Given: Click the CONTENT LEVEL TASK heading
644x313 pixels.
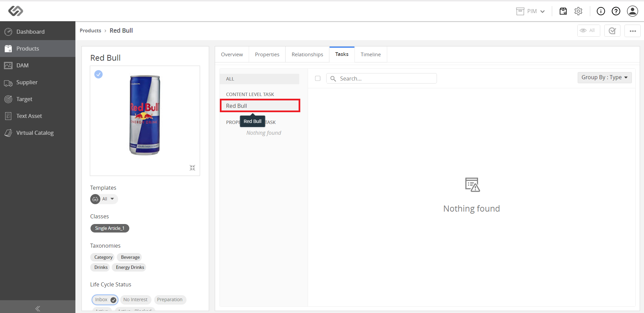Looking at the screenshot, I should click(250, 94).
